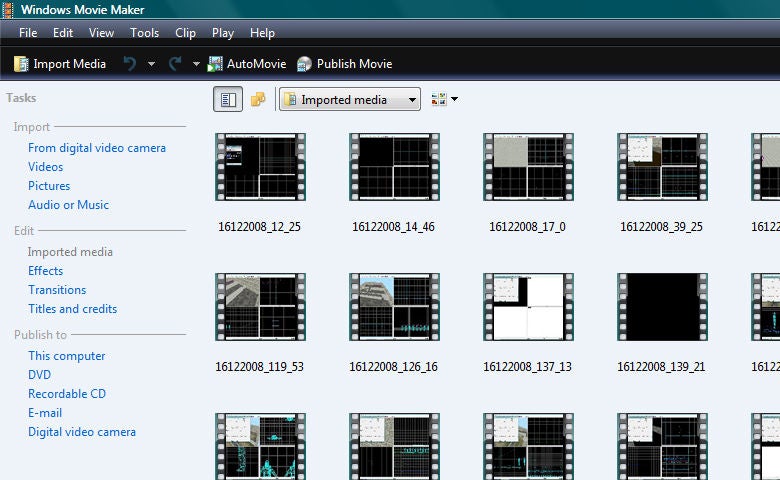Viewport: 780px width, 480px height.
Task: Open the Clip menu
Action: pyautogui.click(x=185, y=33)
